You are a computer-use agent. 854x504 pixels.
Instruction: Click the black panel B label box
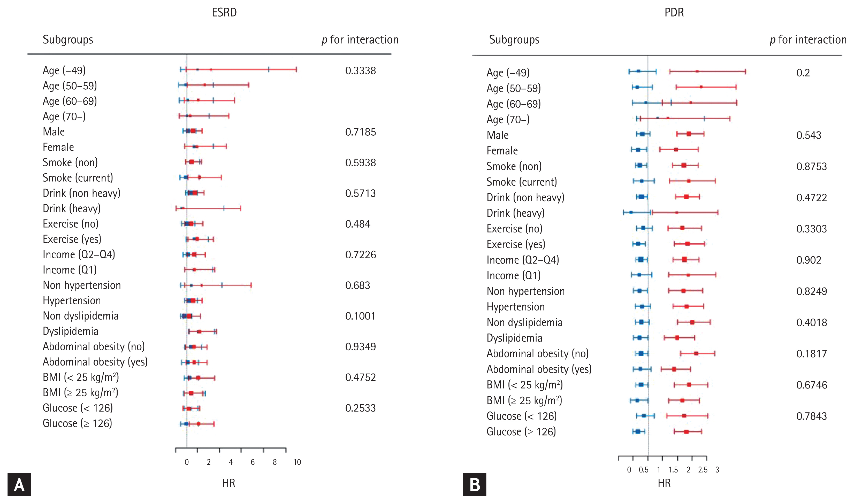click(474, 484)
